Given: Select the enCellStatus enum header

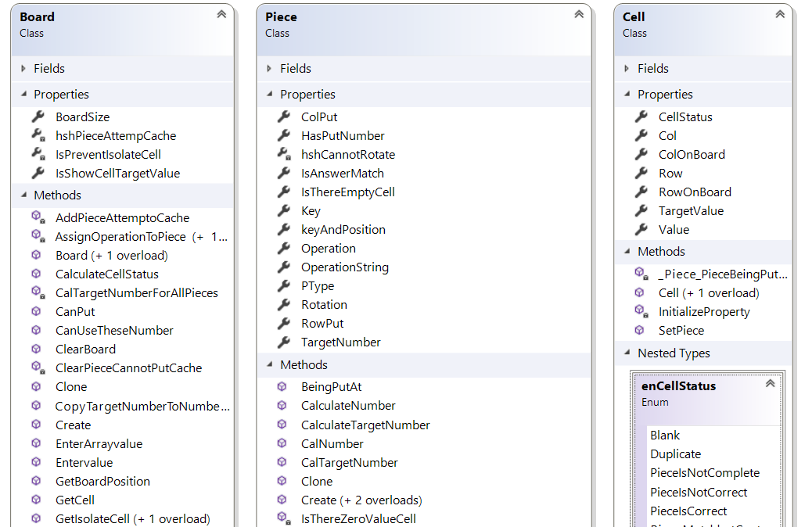Looking at the screenshot, I should coord(707,399).
